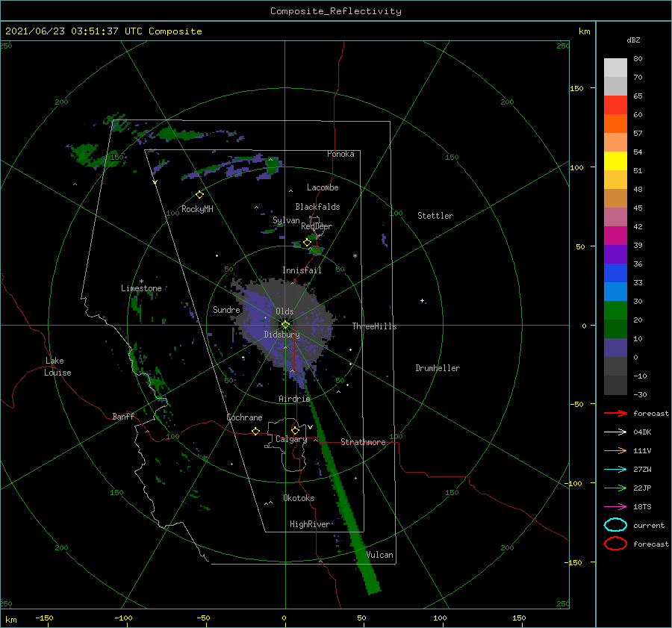Click the Banff label
Viewport: 672px width, 628px height.
click(123, 416)
